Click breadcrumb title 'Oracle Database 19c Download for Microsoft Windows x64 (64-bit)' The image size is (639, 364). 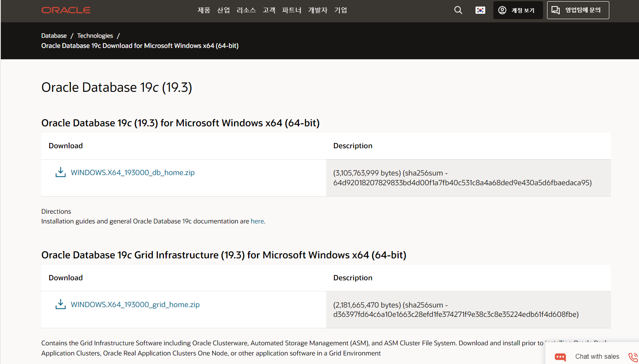(x=140, y=45)
